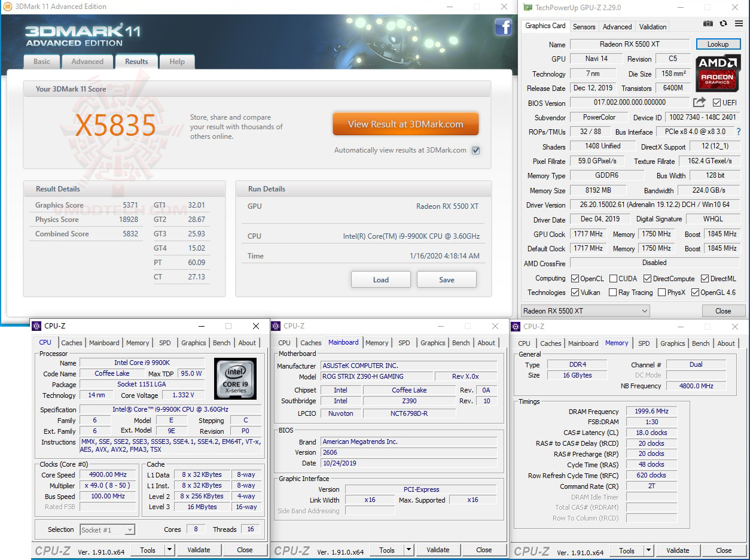Toggle the Vulkan checkbox
This screenshot has height=560, width=750.
575,293
